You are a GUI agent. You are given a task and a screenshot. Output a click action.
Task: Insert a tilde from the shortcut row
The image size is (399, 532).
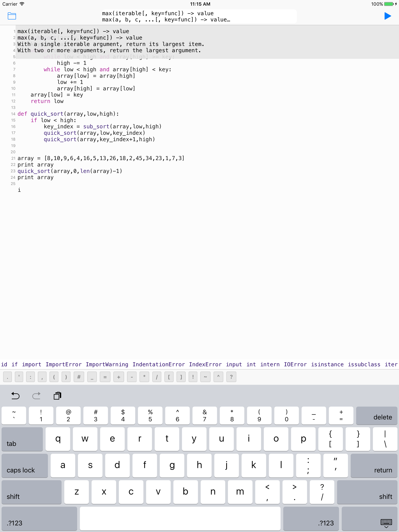coord(205,377)
